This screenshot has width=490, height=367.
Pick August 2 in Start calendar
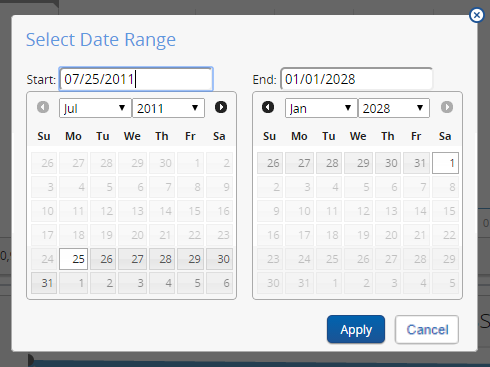click(x=103, y=283)
